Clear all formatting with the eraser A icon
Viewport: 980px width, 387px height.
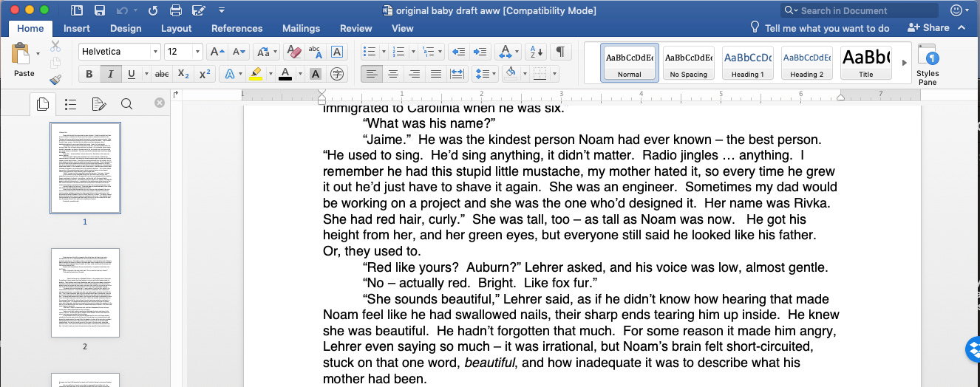coord(293,52)
